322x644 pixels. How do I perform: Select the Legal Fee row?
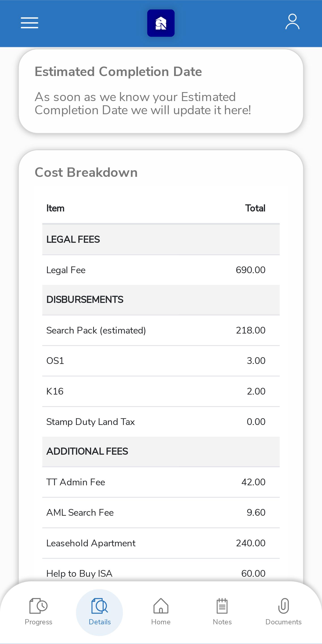pyautogui.click(x=161, y=270)
